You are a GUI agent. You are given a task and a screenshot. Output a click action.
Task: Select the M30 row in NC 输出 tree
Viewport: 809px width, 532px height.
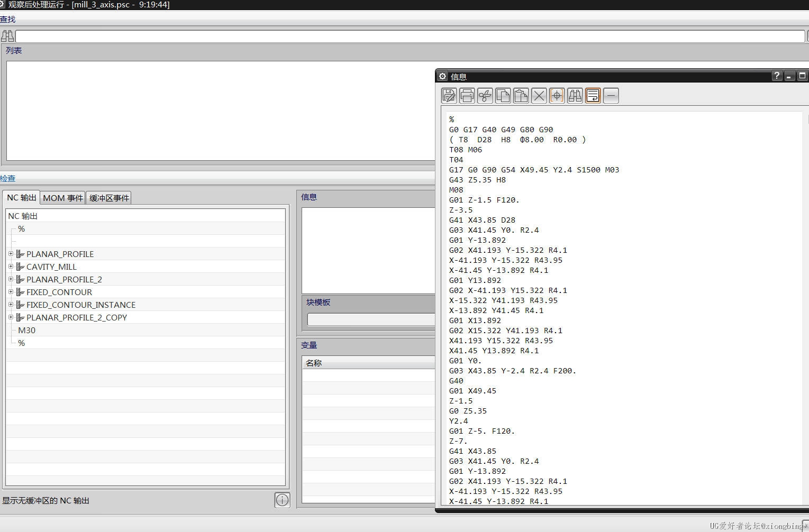[x=146, y=330]
